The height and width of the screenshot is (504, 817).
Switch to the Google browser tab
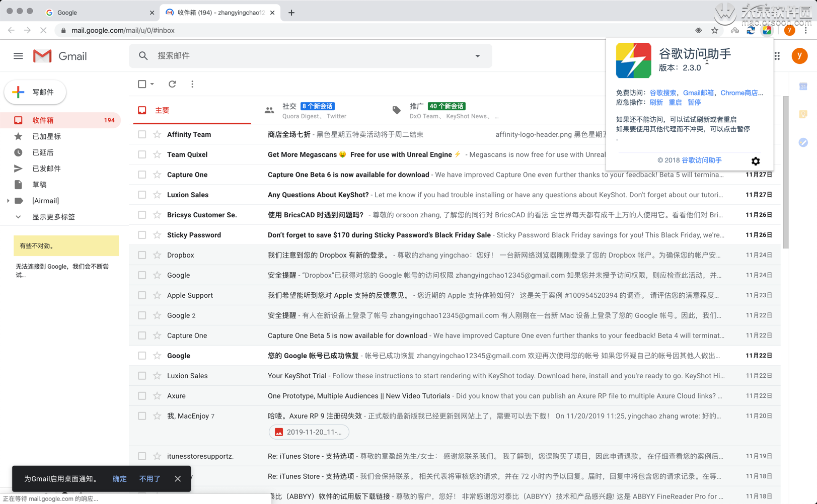coord(100,13)
